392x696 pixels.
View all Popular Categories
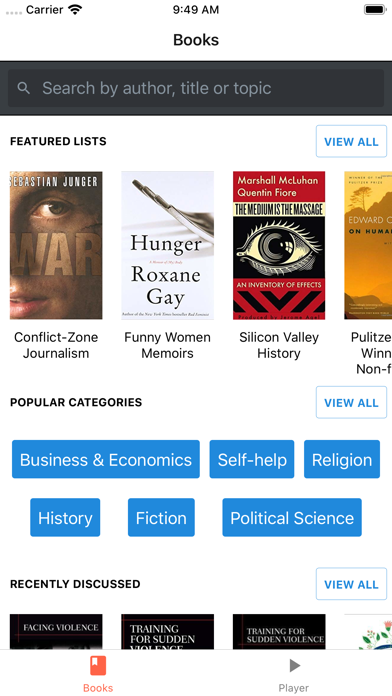click(x=351, y=403)
